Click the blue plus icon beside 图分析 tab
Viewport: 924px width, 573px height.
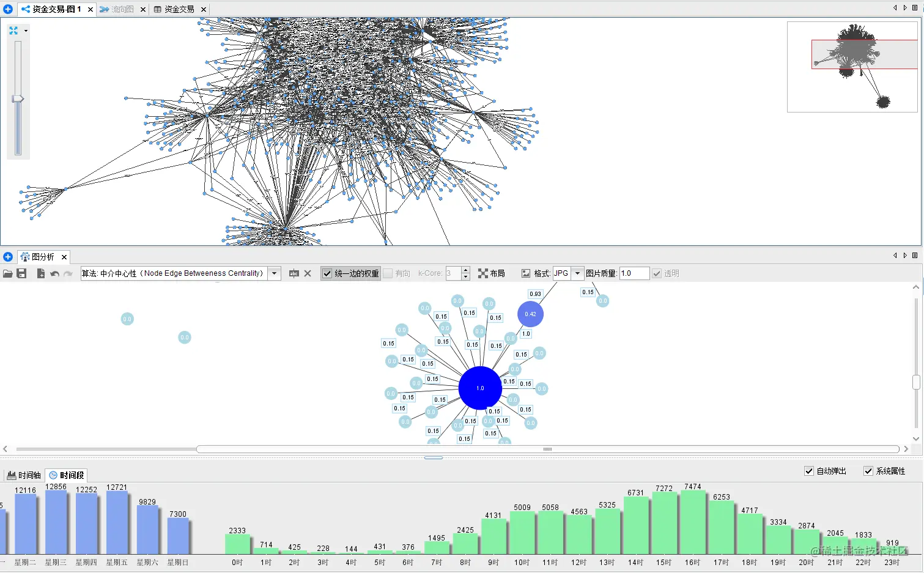tap(8, 257)
